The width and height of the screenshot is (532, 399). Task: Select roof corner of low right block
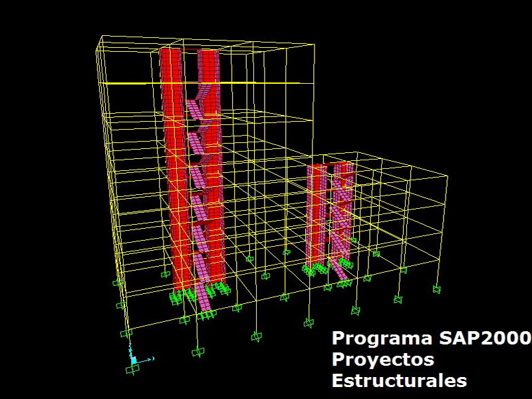click(446, 177)
